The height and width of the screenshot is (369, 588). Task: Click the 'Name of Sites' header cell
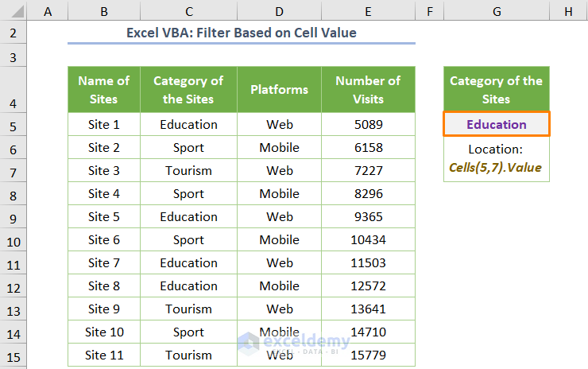pyautogui.click(x=104, y=90)
